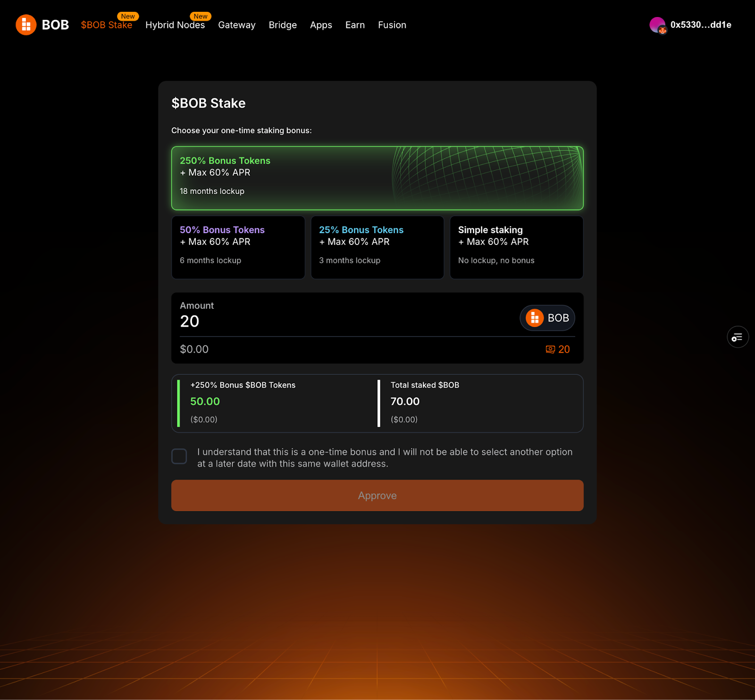Click 'Choose your one-time staking bonus:' text

pyautogui.click(x=242, y=131)
